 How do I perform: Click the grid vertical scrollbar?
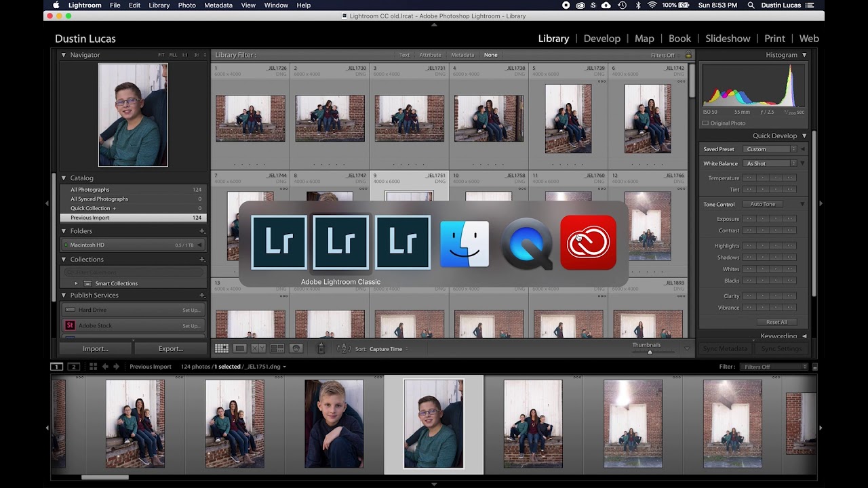pos(692,81)
